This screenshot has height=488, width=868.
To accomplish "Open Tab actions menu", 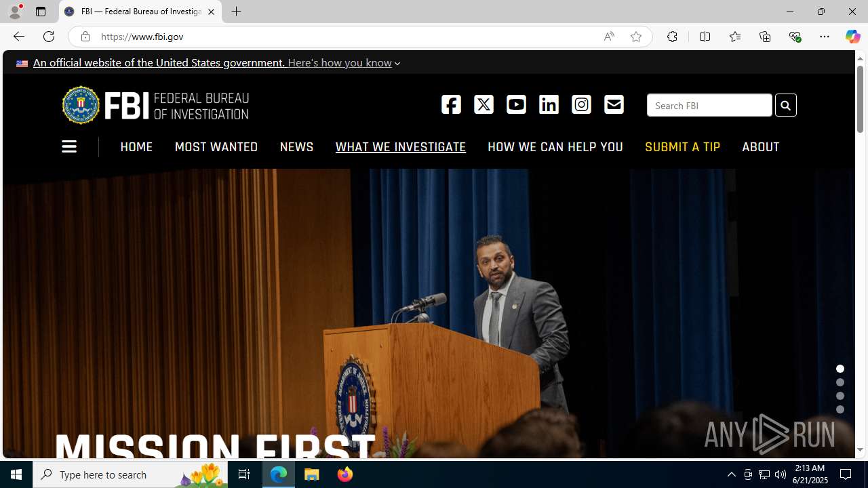I will tap(41, 12).
